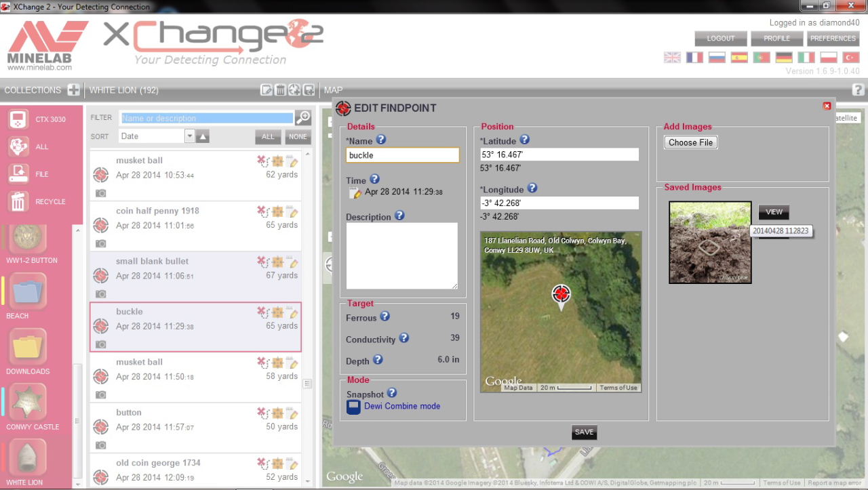Click the LOGOUT button
The image size is (868, 490).
[x=721, y=39]
